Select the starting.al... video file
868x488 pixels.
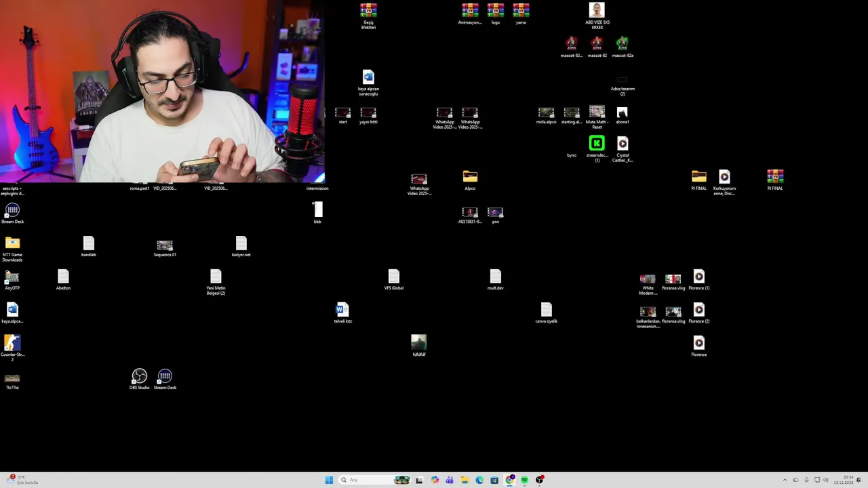[x=572, y=113]
